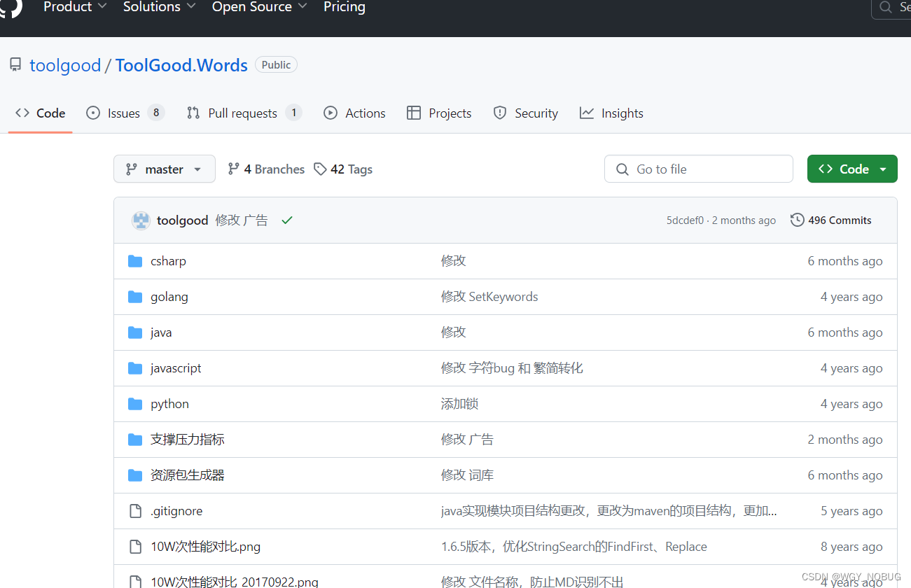Screen dimensions: 911x588
Task: Click the golang folder icon
Action: 135,297
